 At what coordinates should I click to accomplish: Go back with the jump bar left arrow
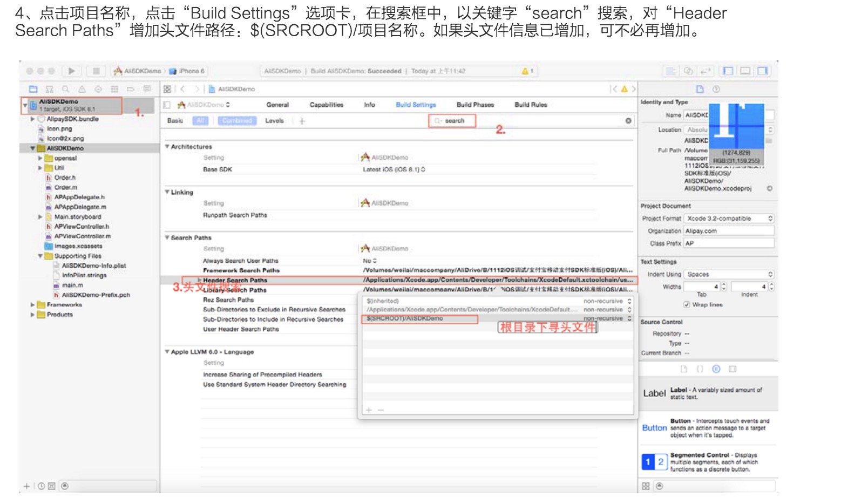click(183, 89)
